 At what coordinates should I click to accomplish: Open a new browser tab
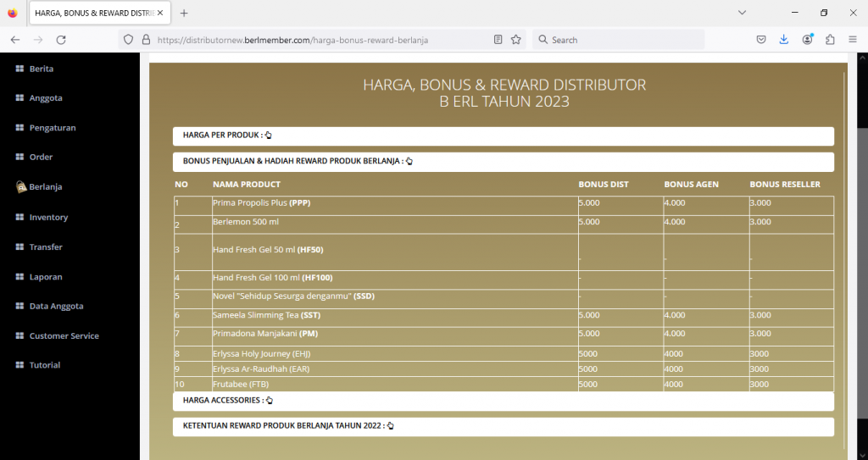184,14
